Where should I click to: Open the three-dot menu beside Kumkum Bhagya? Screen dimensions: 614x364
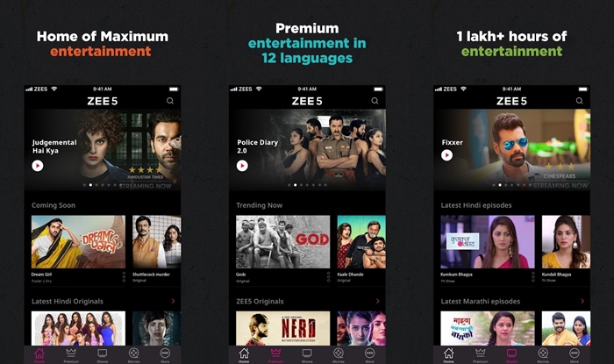tap(533, 276)
